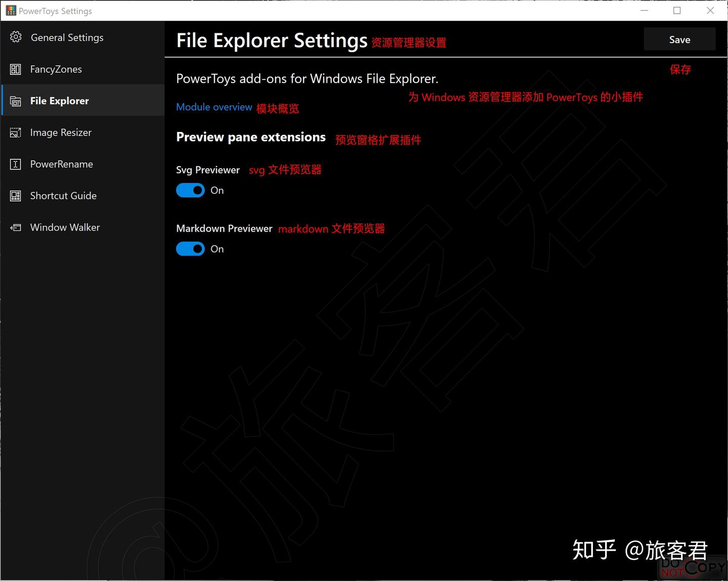
Task: Click the Save button
Action: pos(679,39)
